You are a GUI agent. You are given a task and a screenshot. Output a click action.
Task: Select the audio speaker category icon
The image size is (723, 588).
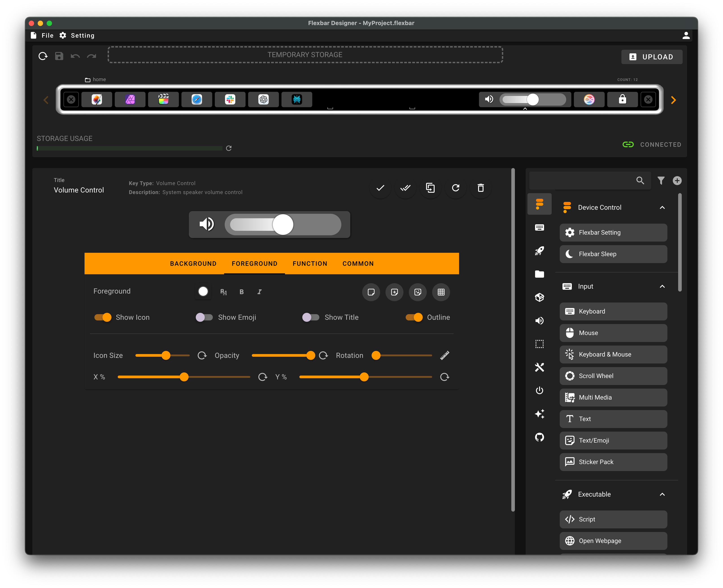point(540,320)
